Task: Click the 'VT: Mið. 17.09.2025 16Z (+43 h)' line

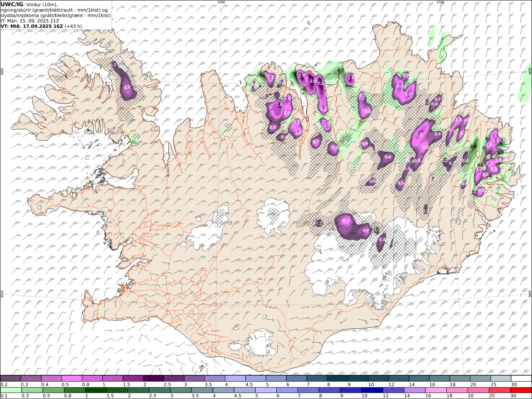Action: 41,26
